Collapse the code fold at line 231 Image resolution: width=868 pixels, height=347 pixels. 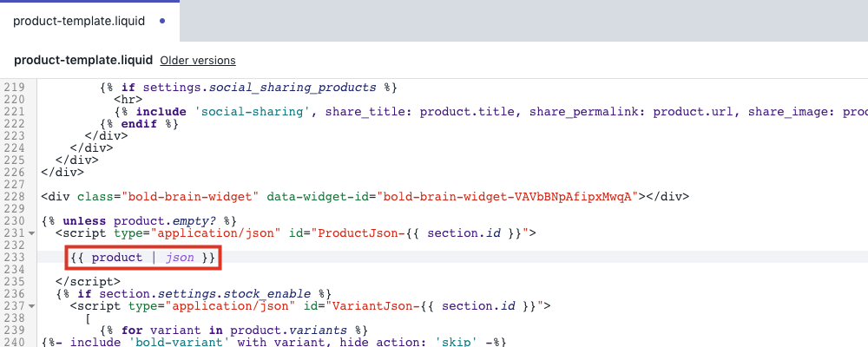pos(31,233)
